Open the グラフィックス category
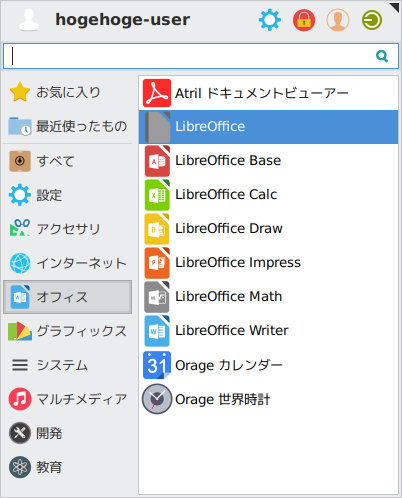Image resolution: width=402 pixels, height=498 pixels. pyautogui.click(x=68, y=331)
